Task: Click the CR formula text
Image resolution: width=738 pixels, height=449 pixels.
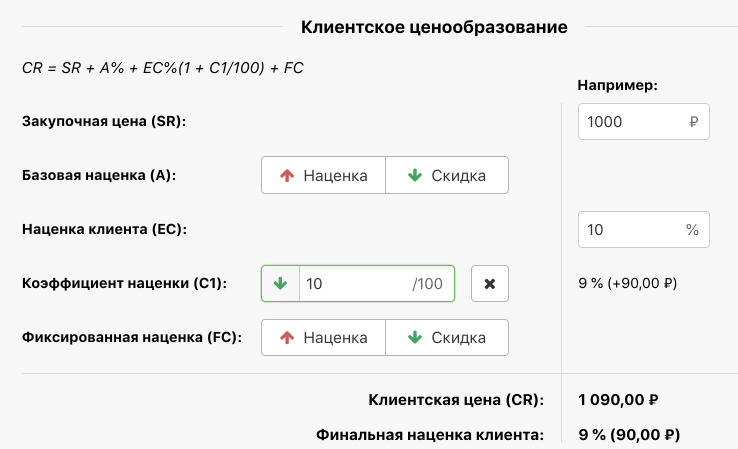Action: pyautogui.click(x=162, y=68)
